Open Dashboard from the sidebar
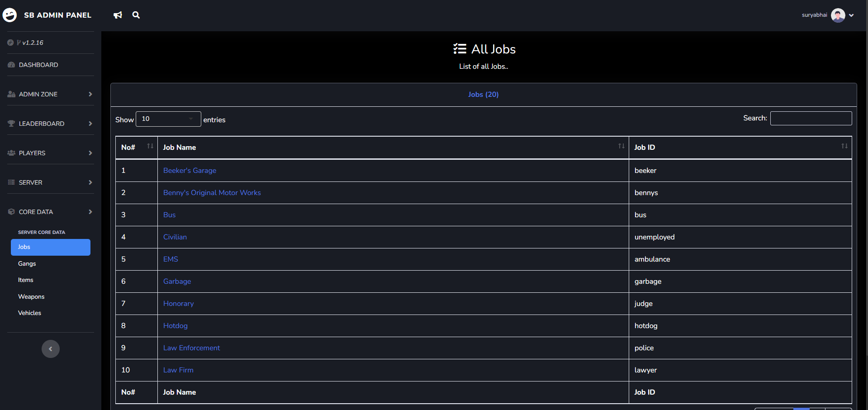Screen dimensions: 868x410 [x=38, y=65]
